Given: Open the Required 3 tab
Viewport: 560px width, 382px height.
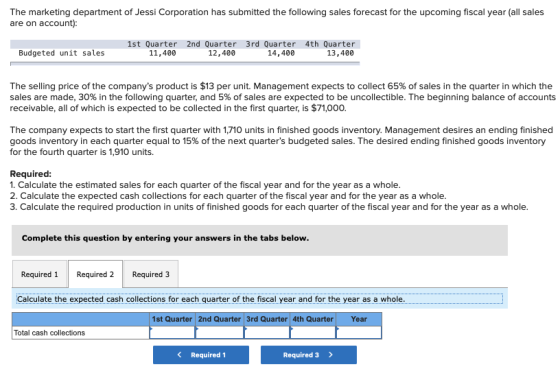Looking at the screenshot, I should click(151, 274).
